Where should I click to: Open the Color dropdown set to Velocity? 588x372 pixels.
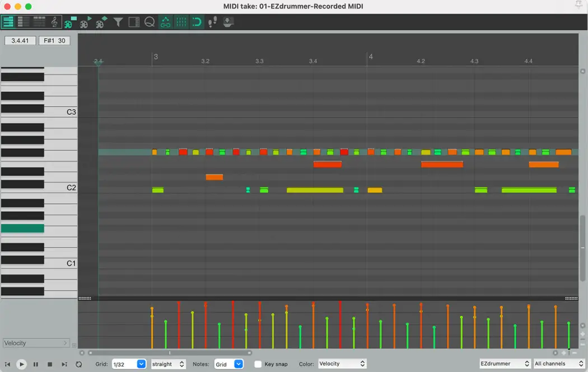[x=342, y=363]
